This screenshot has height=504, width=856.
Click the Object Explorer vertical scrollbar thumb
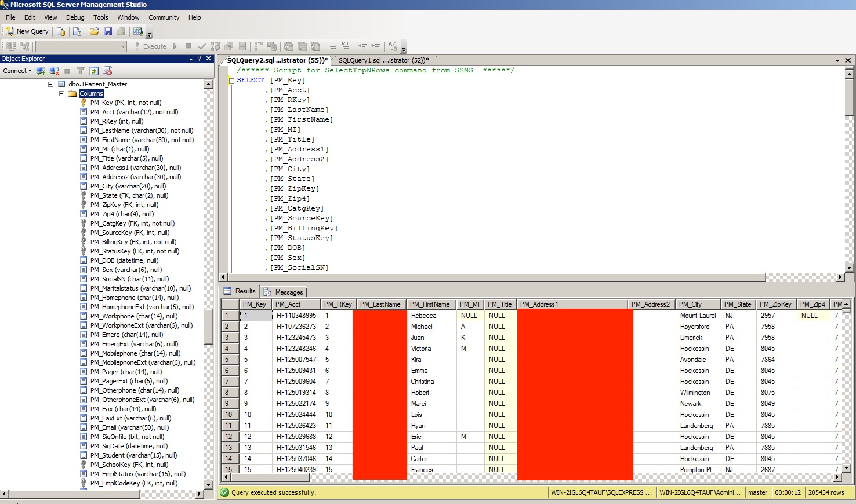(209, 326)
